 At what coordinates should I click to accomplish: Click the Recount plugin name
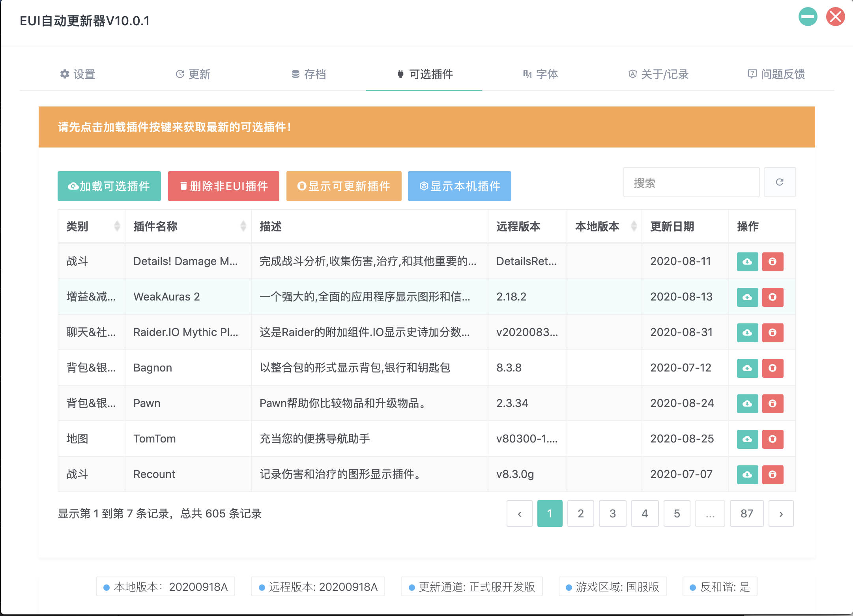tap(154, 474)
